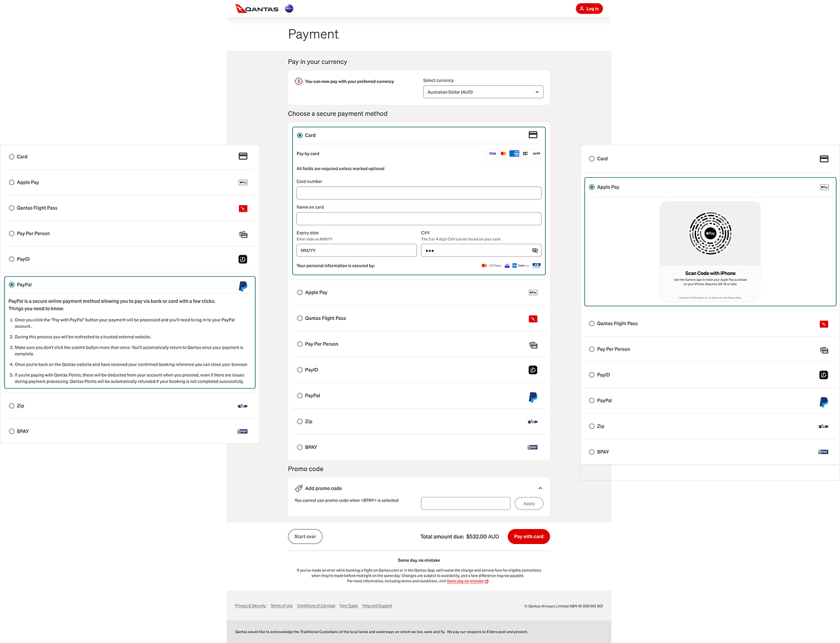Click the Visa logo icon
Viewport: 840px width, 643px height.
coord(492,154)
